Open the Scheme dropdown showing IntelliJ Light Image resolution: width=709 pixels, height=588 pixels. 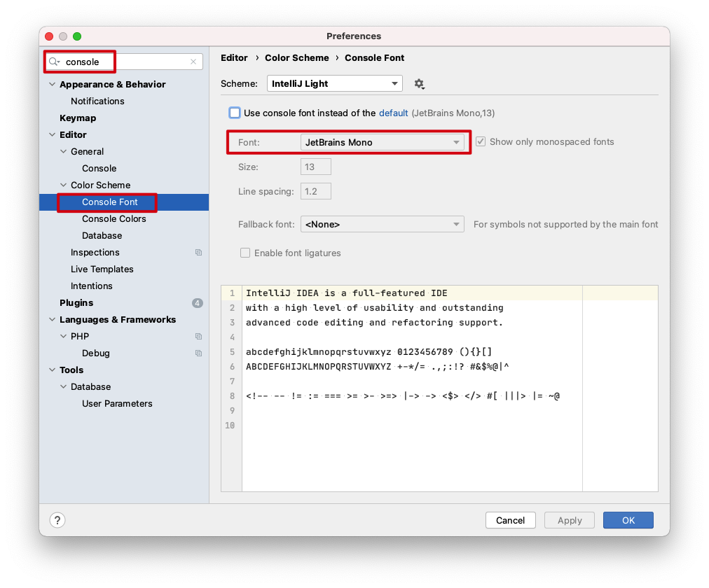[x=335, y=83]
